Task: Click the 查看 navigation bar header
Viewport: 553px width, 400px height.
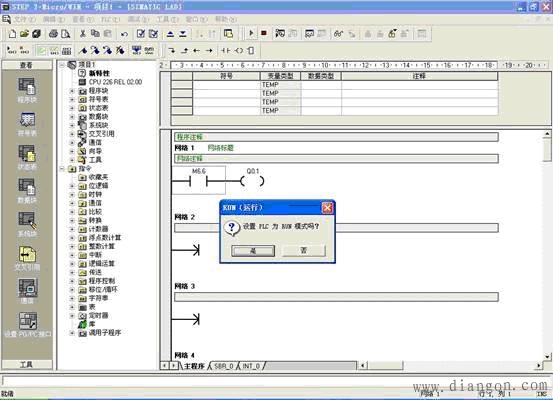Action: click(27, 65)
